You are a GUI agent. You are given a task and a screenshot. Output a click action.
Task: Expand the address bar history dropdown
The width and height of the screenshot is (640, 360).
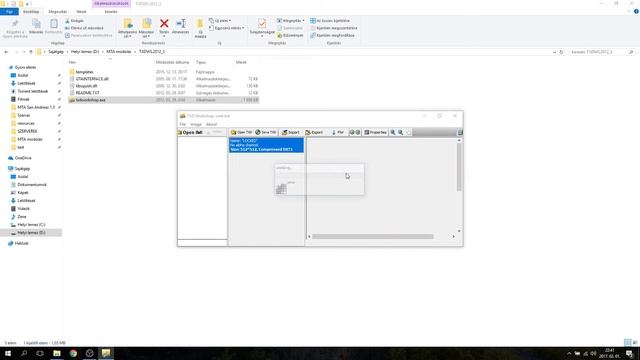(554, 52)
